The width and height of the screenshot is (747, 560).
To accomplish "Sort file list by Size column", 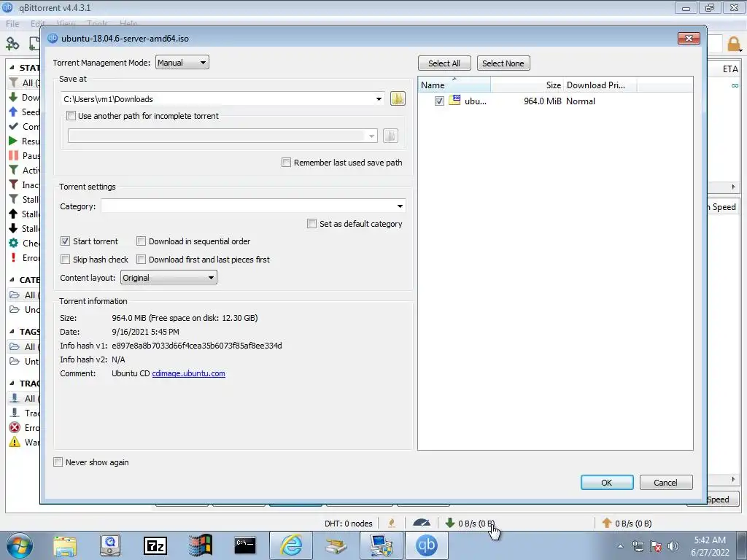I will tap(527, 85).
